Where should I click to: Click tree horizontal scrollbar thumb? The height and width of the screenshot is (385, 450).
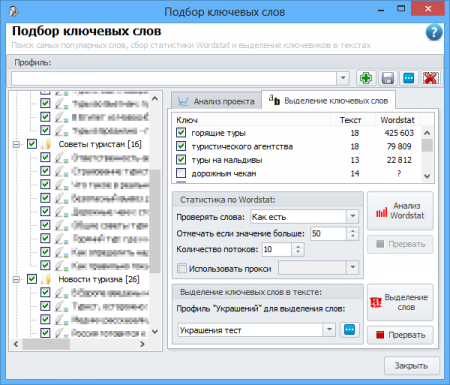pos(46,344)
